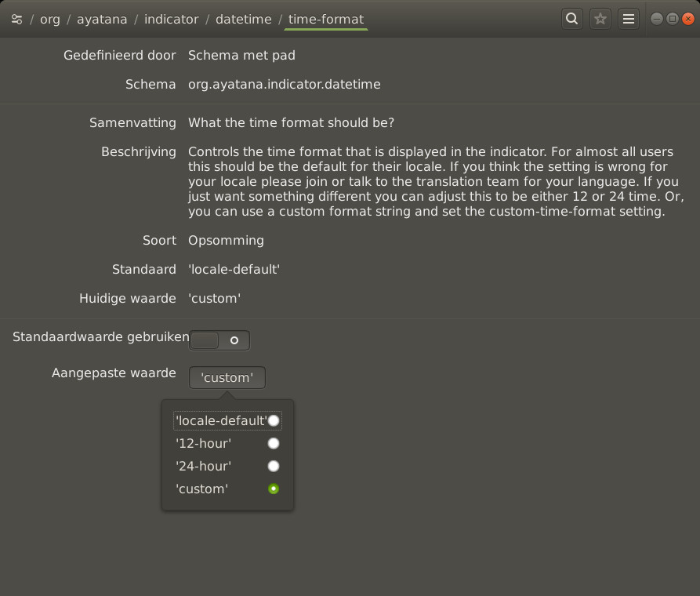Select the 'custom' radio option
700x596 pixels.
coord(273,489)
